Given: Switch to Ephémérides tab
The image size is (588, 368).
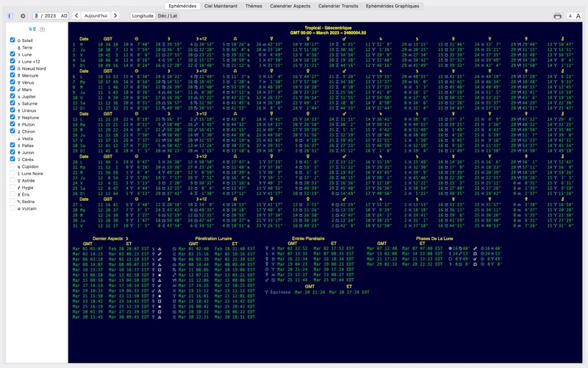Looking at the screenshot, I should click(x=182, y=6).
